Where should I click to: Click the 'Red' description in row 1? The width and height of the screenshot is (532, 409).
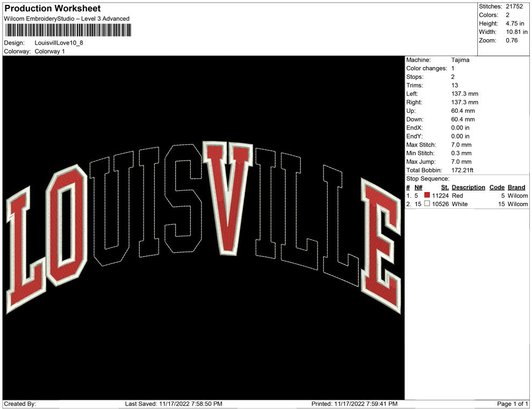[457, 195]
